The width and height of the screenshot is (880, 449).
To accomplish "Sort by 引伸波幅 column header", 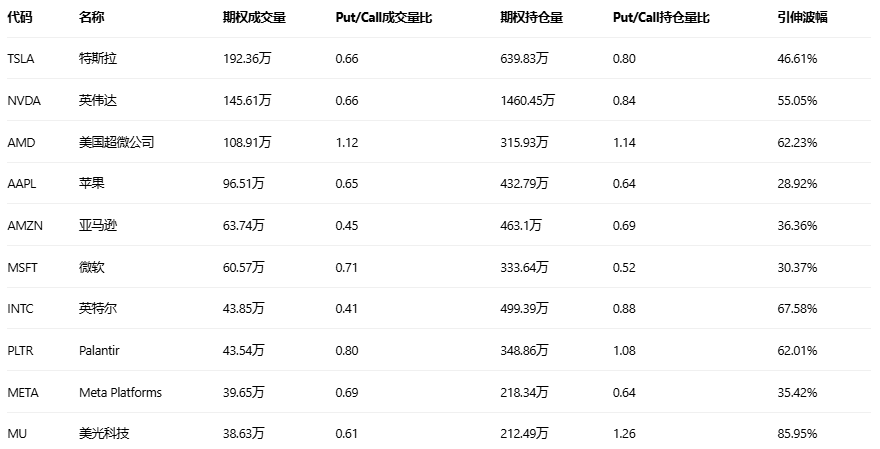I will pos(802,18).
